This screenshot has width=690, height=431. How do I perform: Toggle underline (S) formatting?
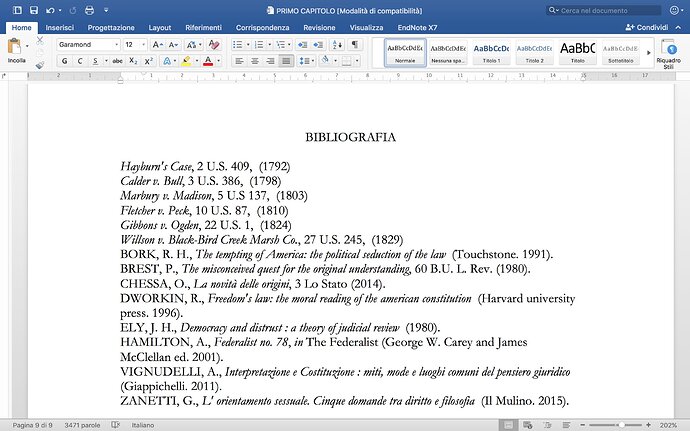95,61
